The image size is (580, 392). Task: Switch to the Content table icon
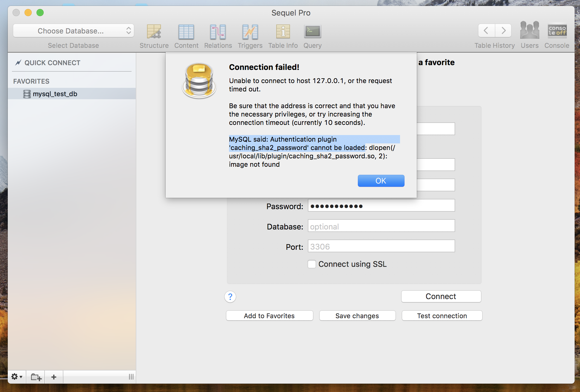coord(186,32)
